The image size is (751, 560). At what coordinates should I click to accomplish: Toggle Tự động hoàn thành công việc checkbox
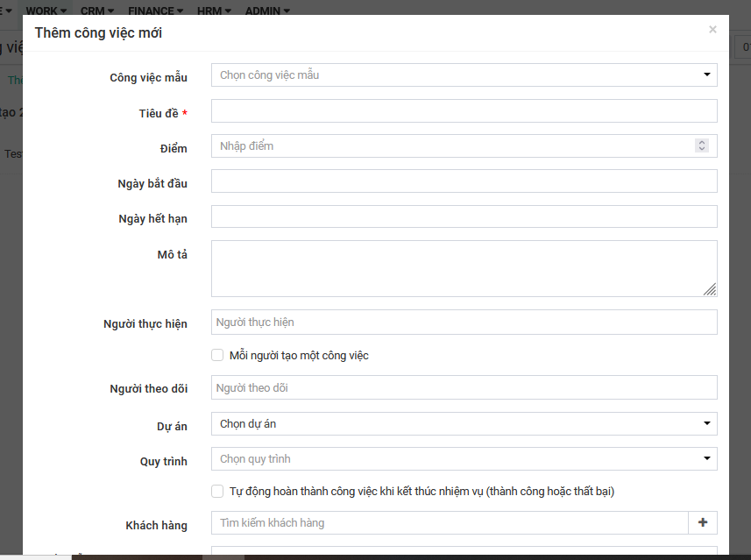point(218,491)
